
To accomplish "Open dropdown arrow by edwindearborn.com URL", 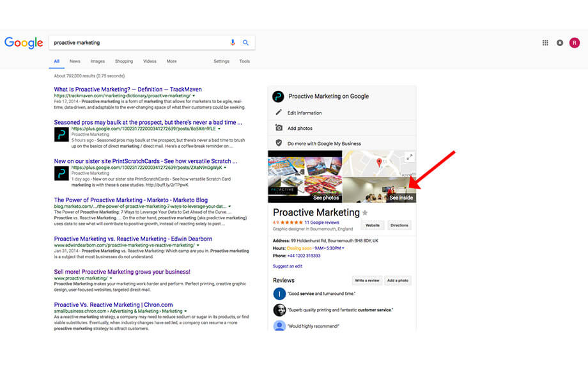I will pyautogui.click(x=198, y=245).
